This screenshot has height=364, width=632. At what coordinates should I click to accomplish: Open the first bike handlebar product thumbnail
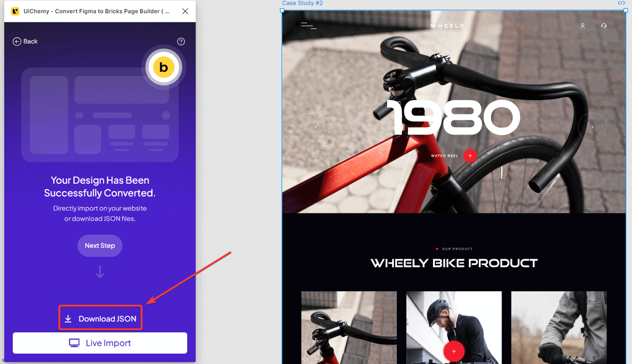pos(349,328)
